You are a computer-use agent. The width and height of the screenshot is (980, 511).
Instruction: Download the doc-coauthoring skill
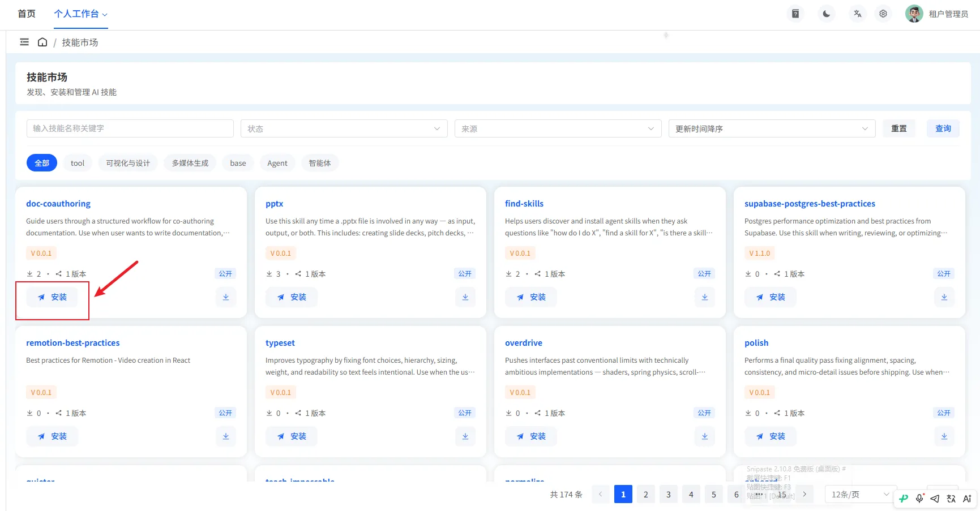(x=226, y=297)
